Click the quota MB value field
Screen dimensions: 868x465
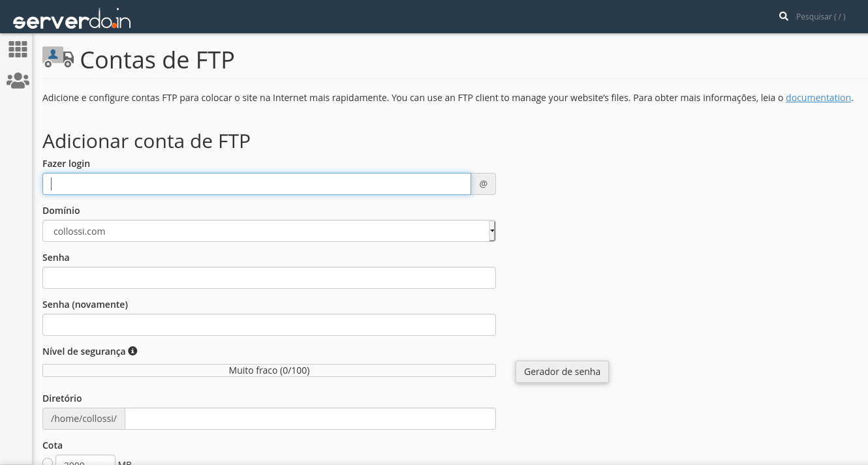(x=85, y=460)
